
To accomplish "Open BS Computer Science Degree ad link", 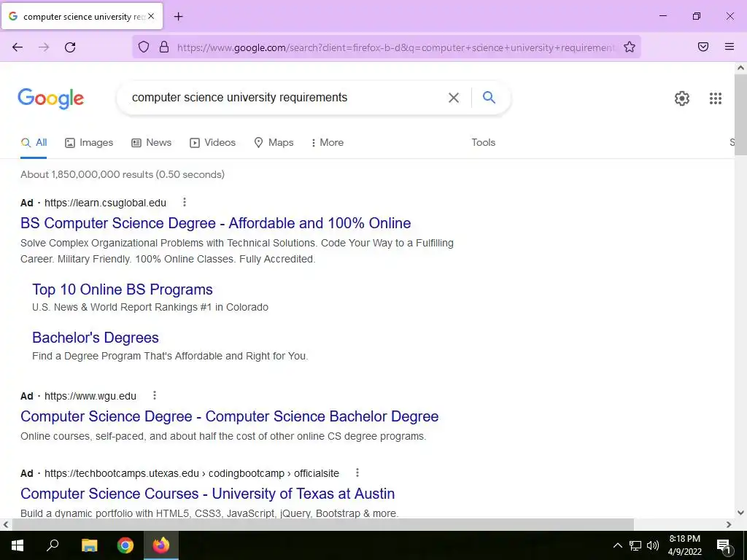I will pos(215,223).
